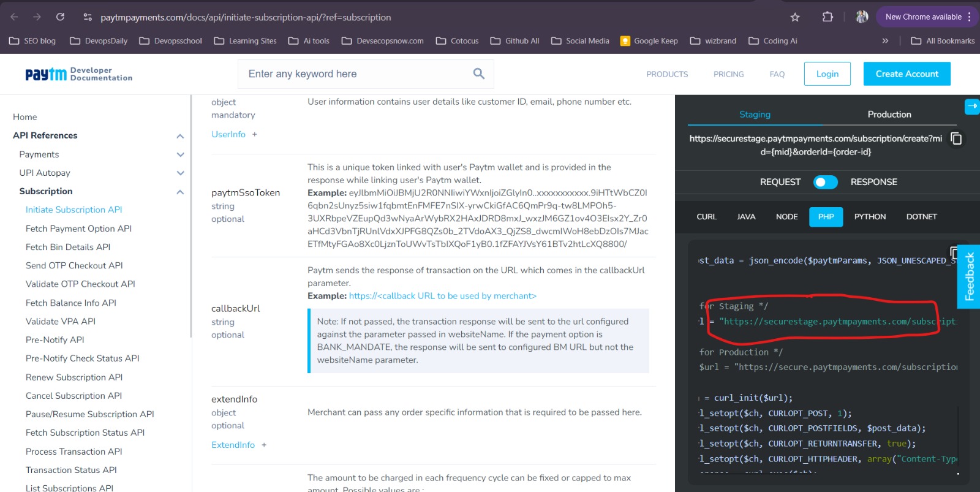Open the SEO blog bookmark folder
The width and height of the screenshot is (980, 492).
(32, 41)
